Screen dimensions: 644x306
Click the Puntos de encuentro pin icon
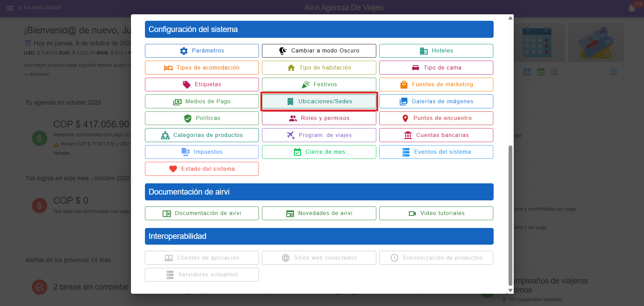[405, 118]
